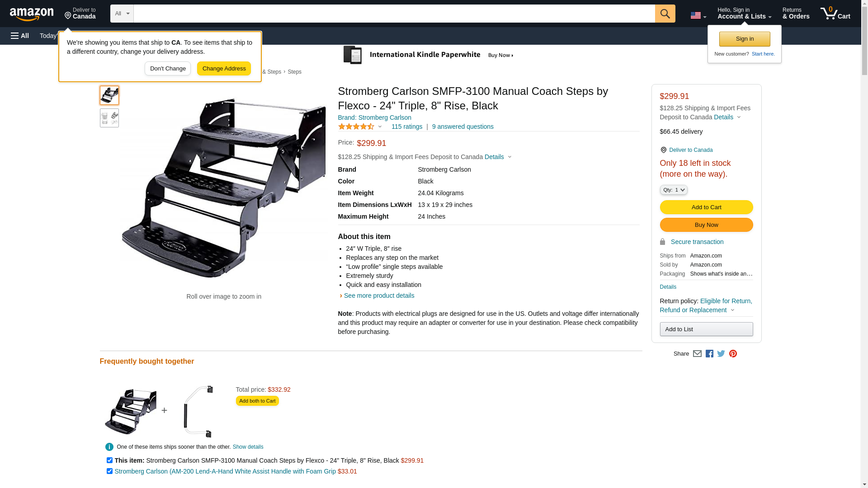Open the Qty quantity dropdown
Image resolution: width=868 pixels, height=488 pixels.
[673, 190]
